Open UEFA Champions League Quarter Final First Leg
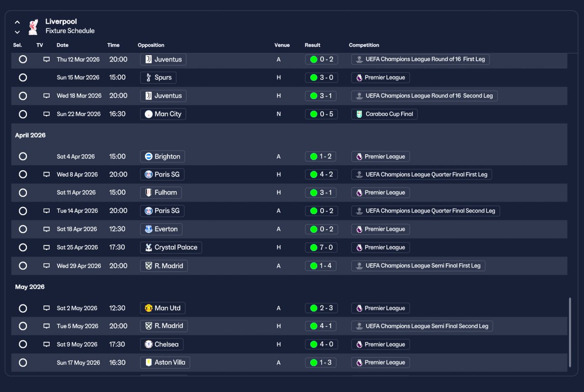 coord(422,174)
